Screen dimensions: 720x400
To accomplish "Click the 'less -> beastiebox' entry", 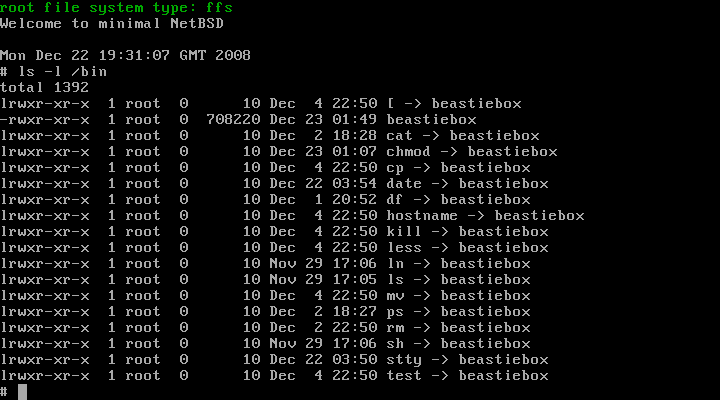I will click(467, 248).
